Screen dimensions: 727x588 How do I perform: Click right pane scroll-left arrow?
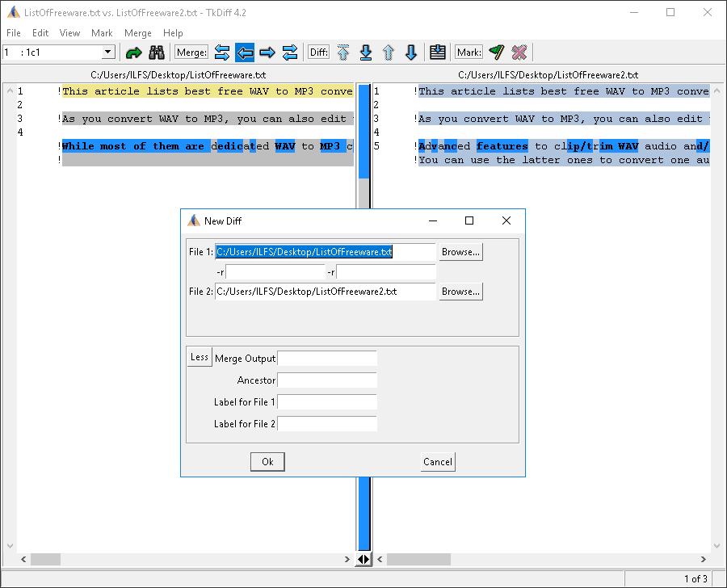pos(380,559)
